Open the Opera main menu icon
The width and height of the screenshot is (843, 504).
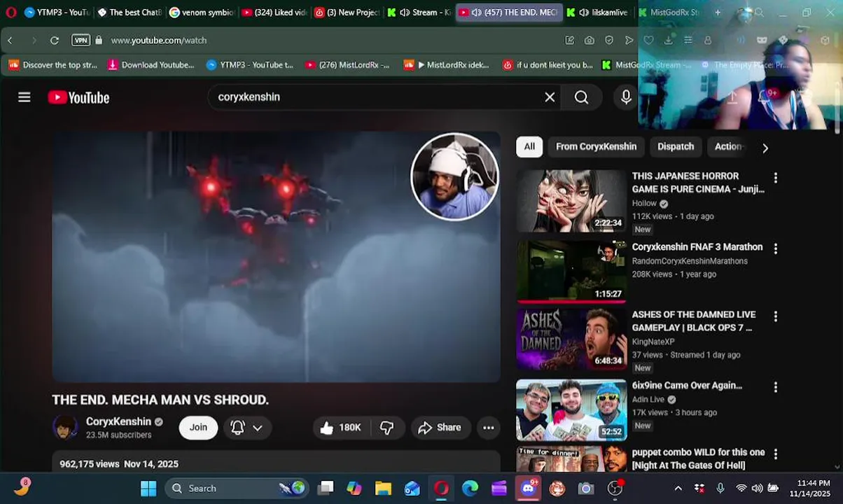[11, 12]
